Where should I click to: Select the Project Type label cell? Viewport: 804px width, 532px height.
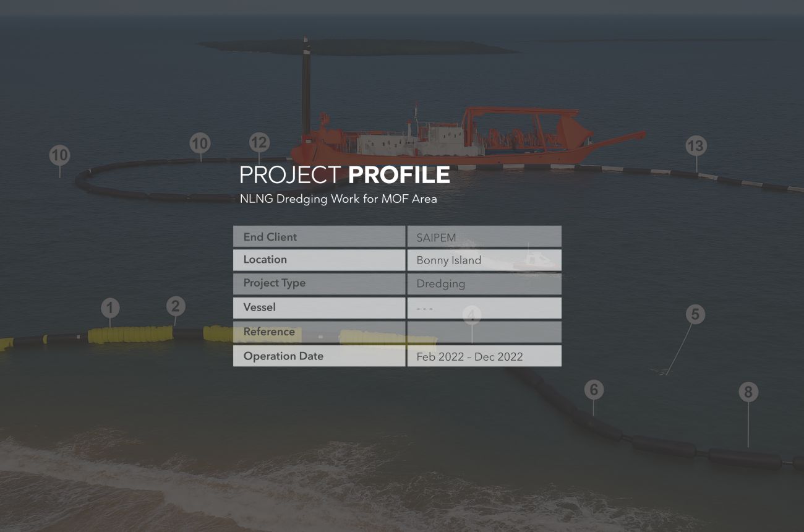point(319,283)
